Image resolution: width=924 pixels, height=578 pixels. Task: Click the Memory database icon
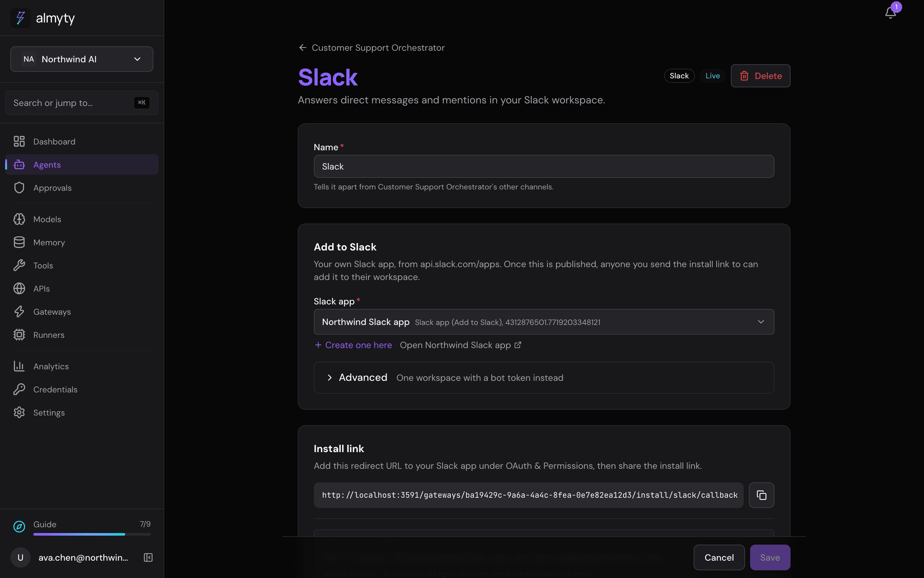19,242
